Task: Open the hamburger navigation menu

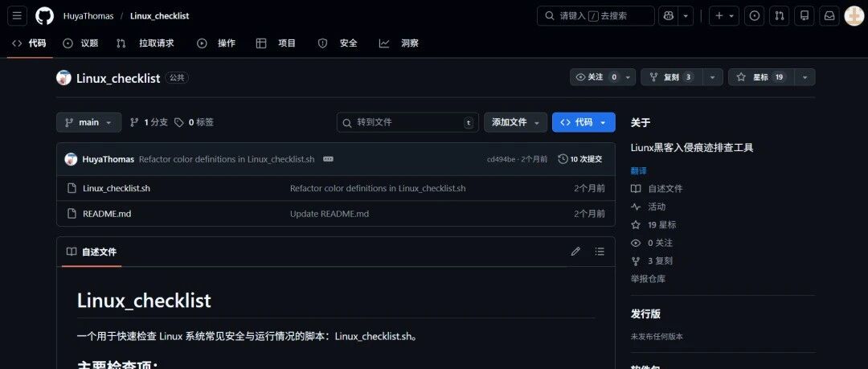Action: click(x=17, y=15)
